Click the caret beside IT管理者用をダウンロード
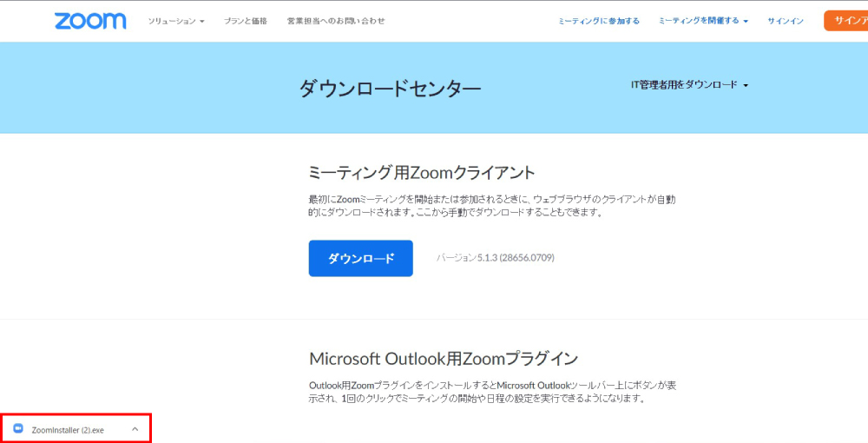868x443 pixels. click(x=746, y=86)
